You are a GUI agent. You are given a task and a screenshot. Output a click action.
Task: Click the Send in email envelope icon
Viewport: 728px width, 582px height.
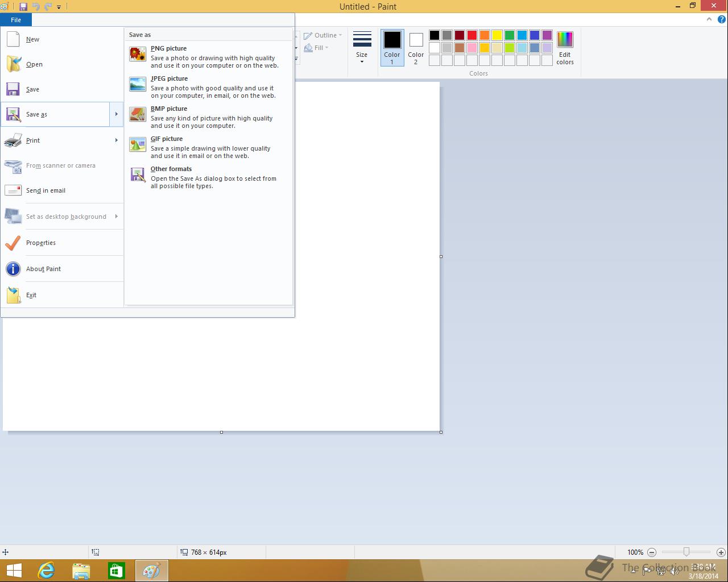coord(13,190)
